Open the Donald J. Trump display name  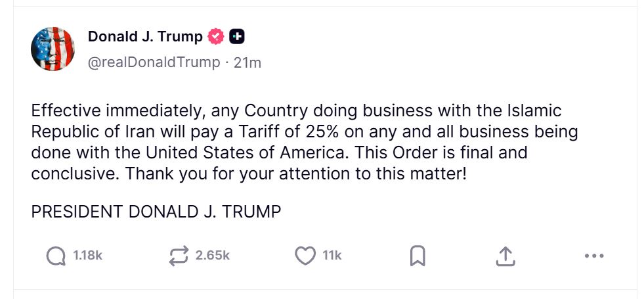(145, 37)
